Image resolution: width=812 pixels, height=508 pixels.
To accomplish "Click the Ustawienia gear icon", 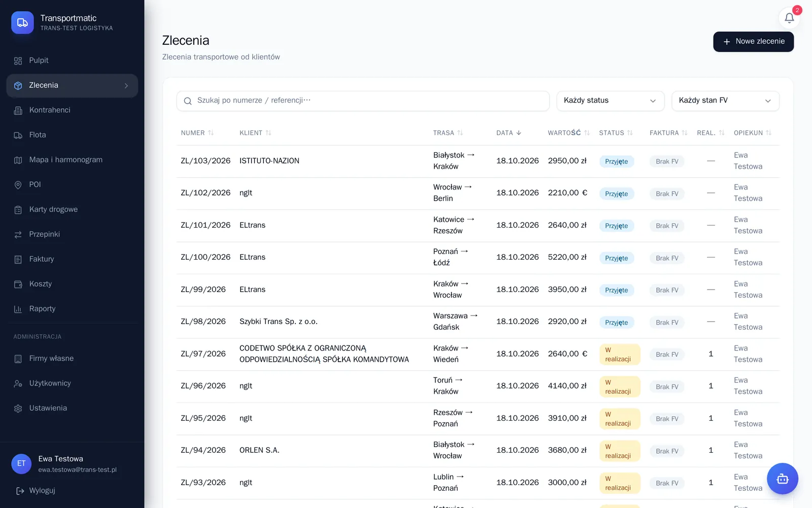I will click(18, 408).
